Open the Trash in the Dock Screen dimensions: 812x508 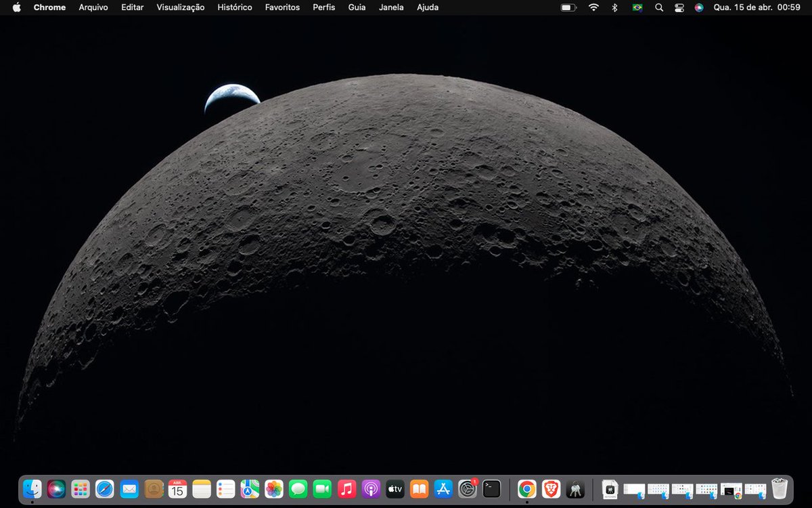(x=780, y=488)
